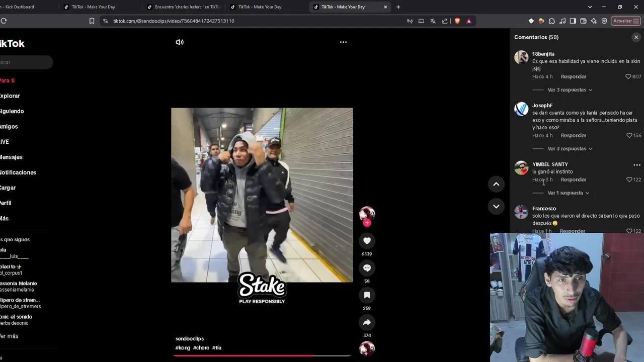Open a new browser tab
The width and height of the screenshot is (644, 362).
click(398, 7)
